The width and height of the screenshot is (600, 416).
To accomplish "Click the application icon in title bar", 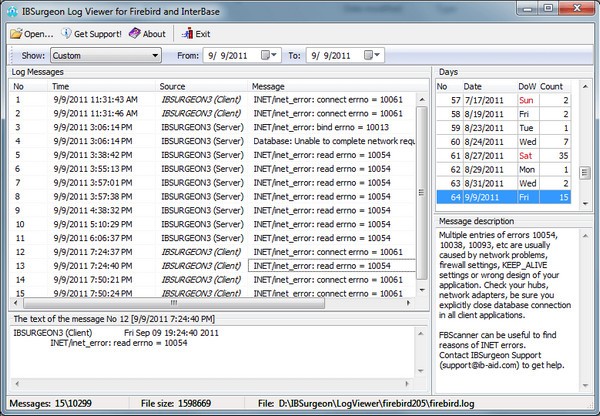I will pos(10,10).
